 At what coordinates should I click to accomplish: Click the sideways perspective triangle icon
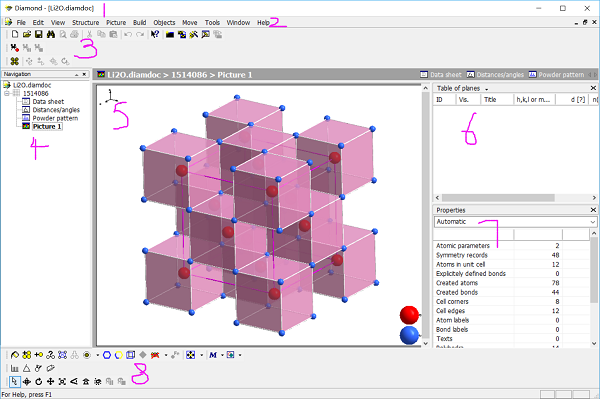click(x=74, y=381)
